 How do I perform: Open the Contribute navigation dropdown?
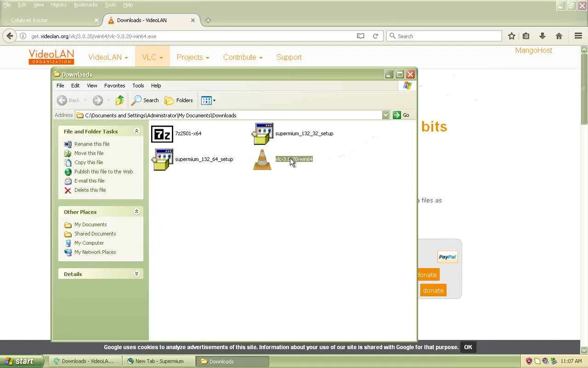243,57
